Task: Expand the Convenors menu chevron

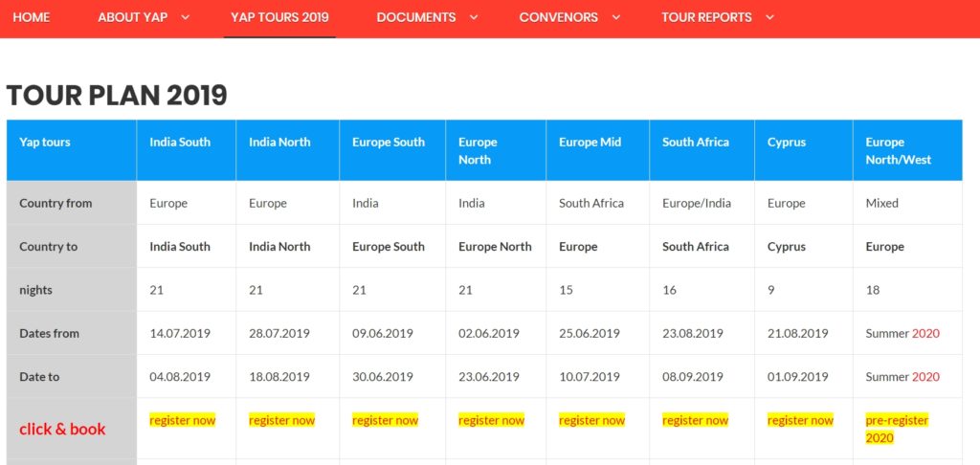Action: (616, 17)
